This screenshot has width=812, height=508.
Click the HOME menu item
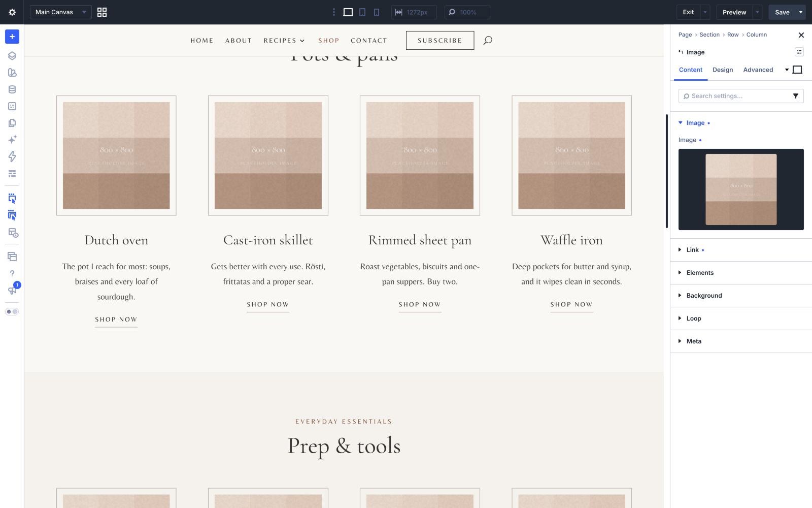click(x=202, y=41)
